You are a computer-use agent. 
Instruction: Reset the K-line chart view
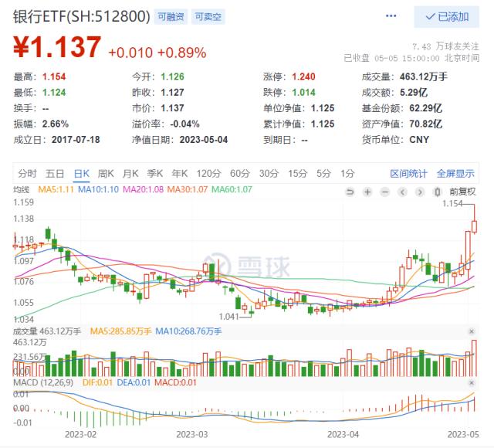[x=350, y=192]
